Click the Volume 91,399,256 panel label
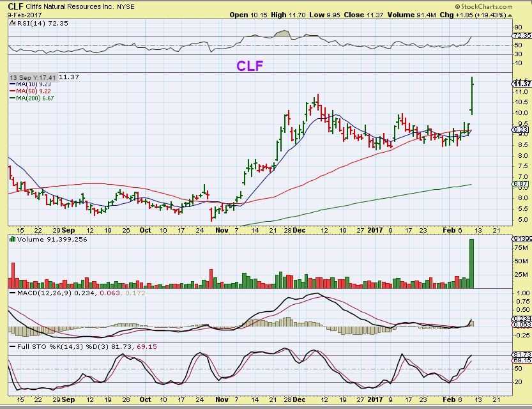 [x=52, y=239]
